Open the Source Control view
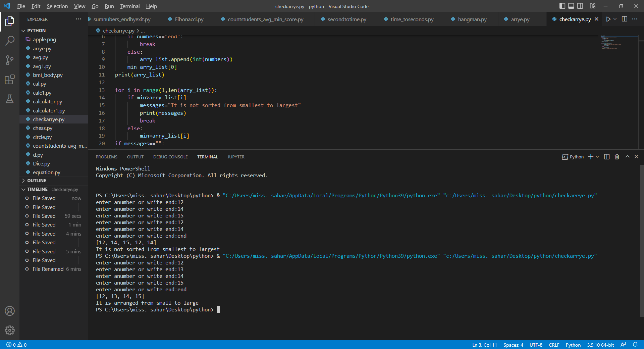 point(10,60)
